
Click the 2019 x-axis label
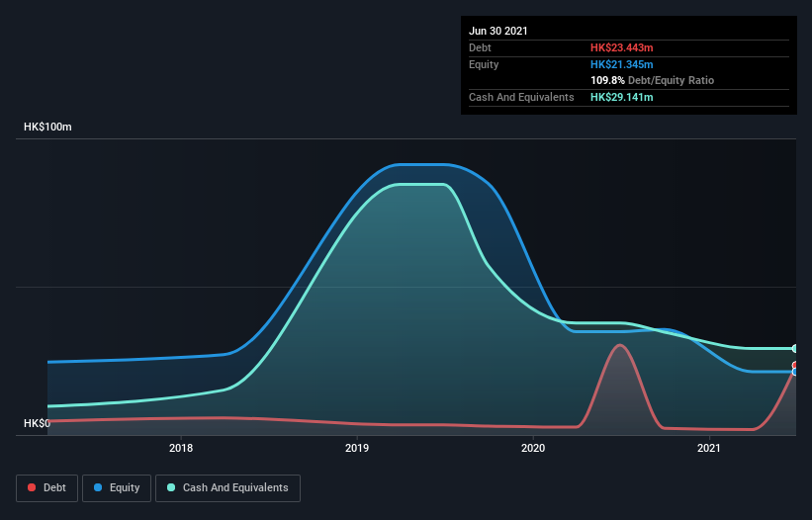pos(357,448)
